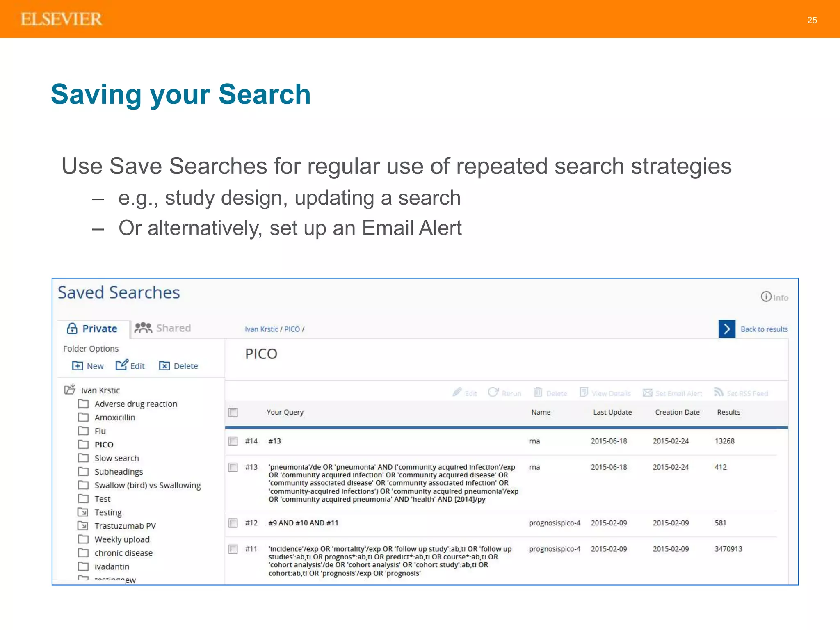Switch to the Private tab
840x630 pixels.
pyautogui.click(x=94, y=329)
